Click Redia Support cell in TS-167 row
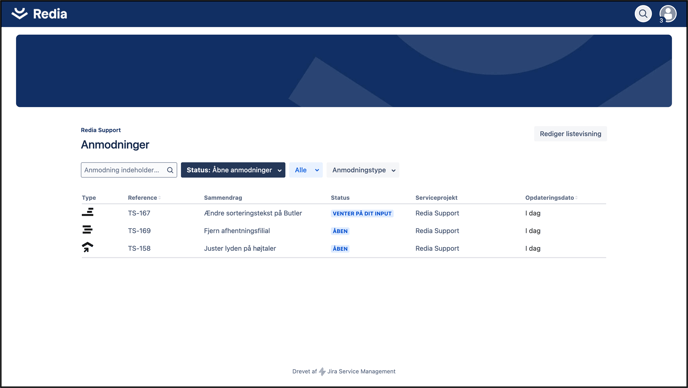Image resolution: width=688 pixels, height=388 pixels. click(437, 213)
